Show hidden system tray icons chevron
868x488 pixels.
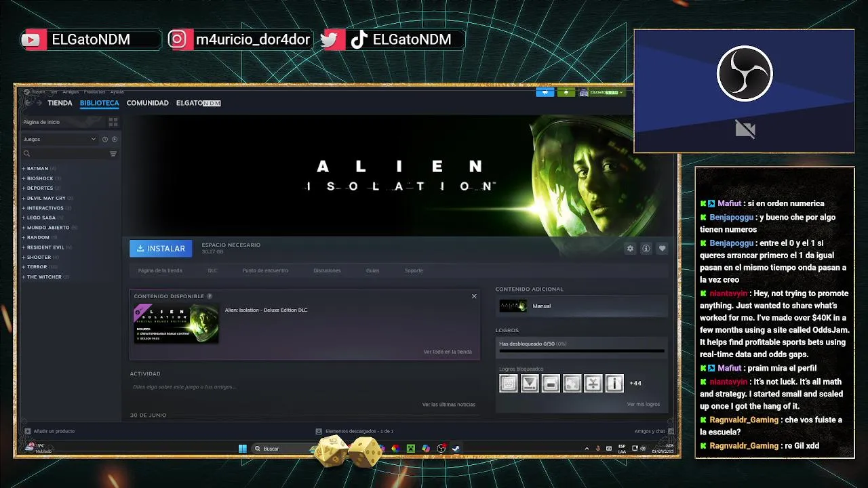pyautogui.click(x=587, y=448)
